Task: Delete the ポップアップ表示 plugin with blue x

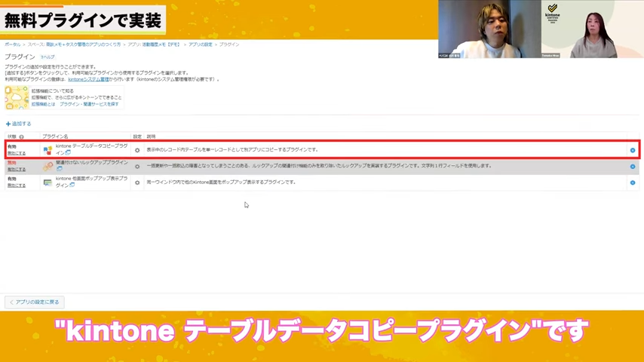Action: coord(633,183)
